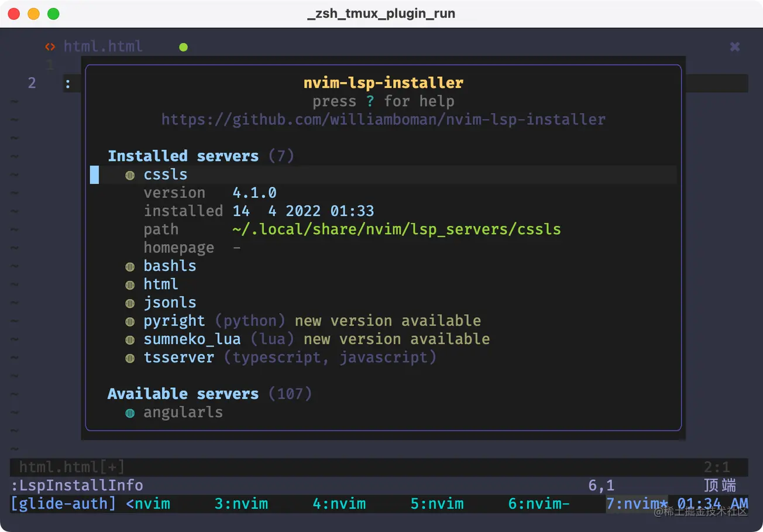Viewport: 763px width, 532px height.
Task: Click the cssls version value 4.1.0
Action: point(254,193)
